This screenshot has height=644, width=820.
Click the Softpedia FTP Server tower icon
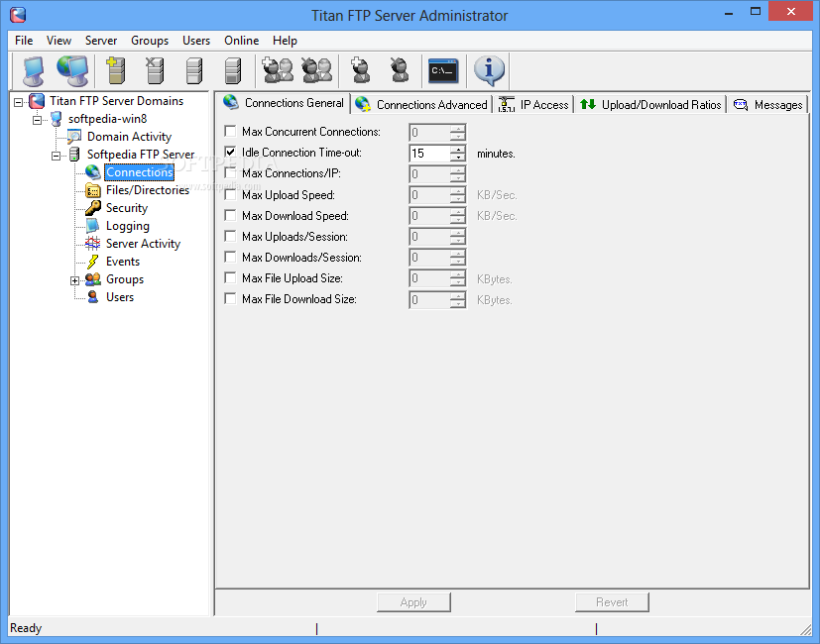pos(74,155)
